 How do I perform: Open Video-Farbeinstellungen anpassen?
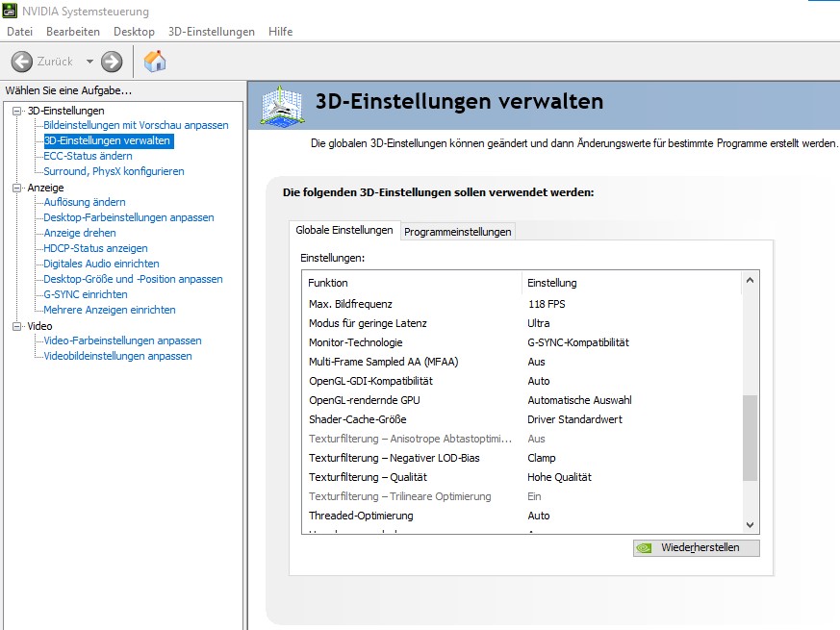pyautogui.click(x=122, y=340)
